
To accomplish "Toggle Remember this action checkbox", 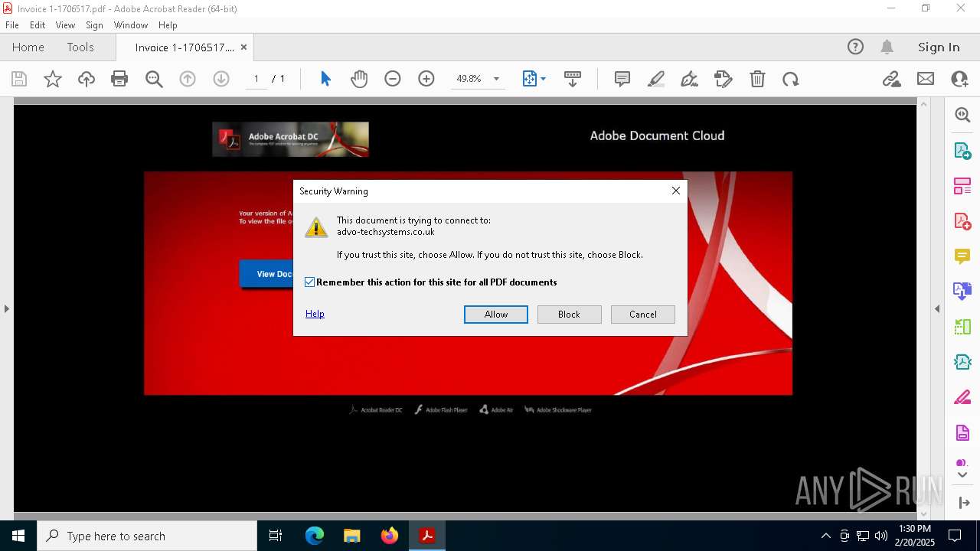I will coord(310,282).
